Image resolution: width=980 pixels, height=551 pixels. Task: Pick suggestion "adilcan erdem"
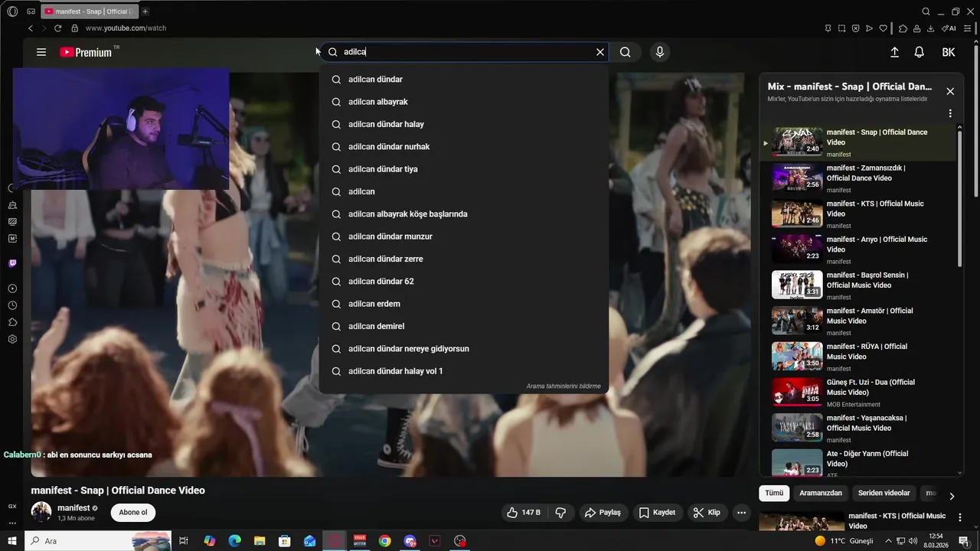click(464, 304)
